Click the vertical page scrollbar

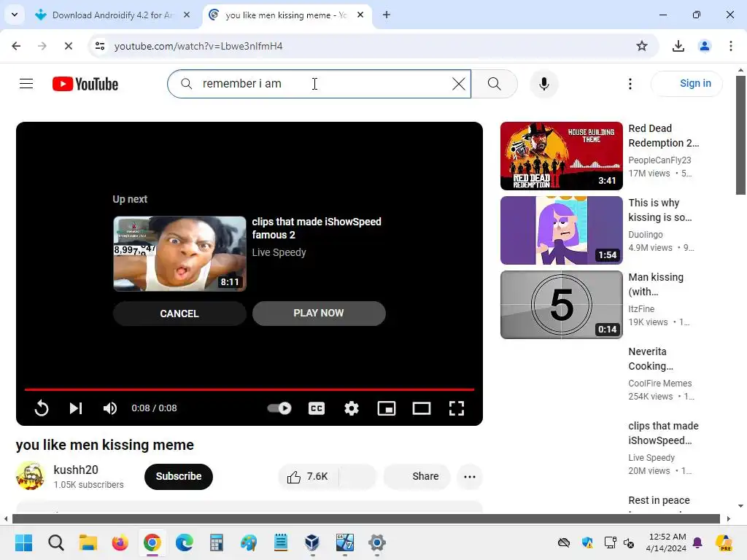click(x=740, y=135)
